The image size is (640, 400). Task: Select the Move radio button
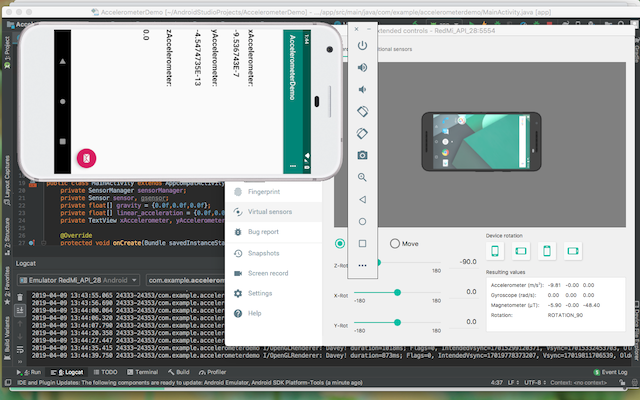point(394,244)
